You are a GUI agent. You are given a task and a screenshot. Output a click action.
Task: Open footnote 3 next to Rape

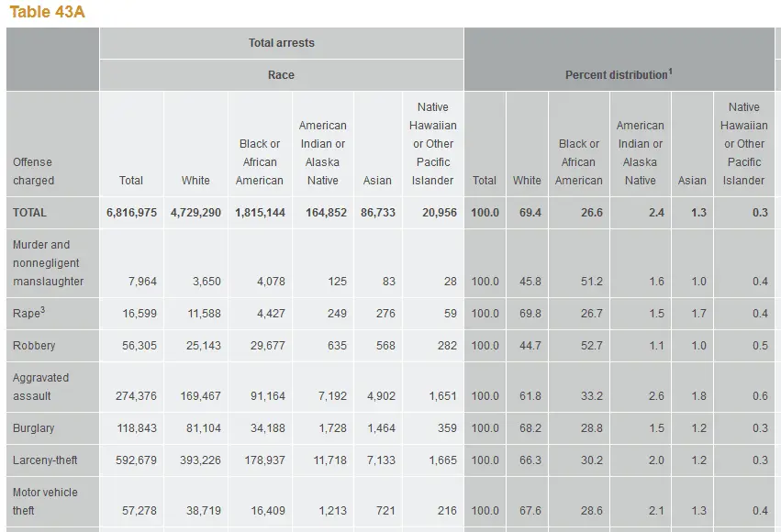pyautogui.click(x=42, y=310)
